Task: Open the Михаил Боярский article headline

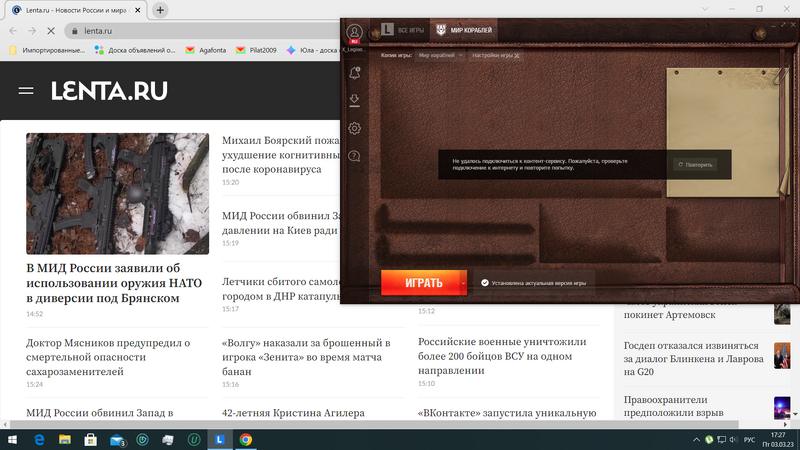Action: click(281, 155)
